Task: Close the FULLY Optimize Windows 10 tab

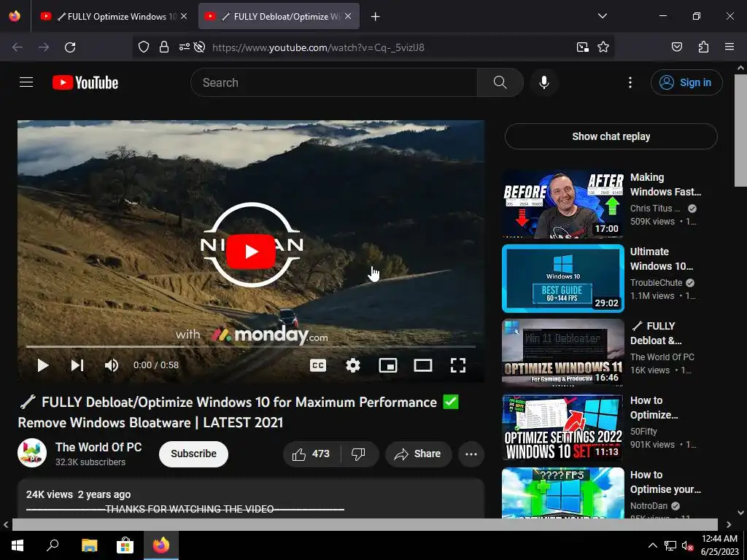Action: pyautogui.click(x=184, y=16)
